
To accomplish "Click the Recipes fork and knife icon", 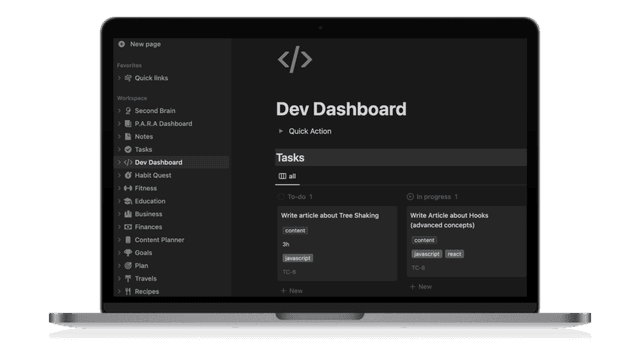I will tap(128, 291).
